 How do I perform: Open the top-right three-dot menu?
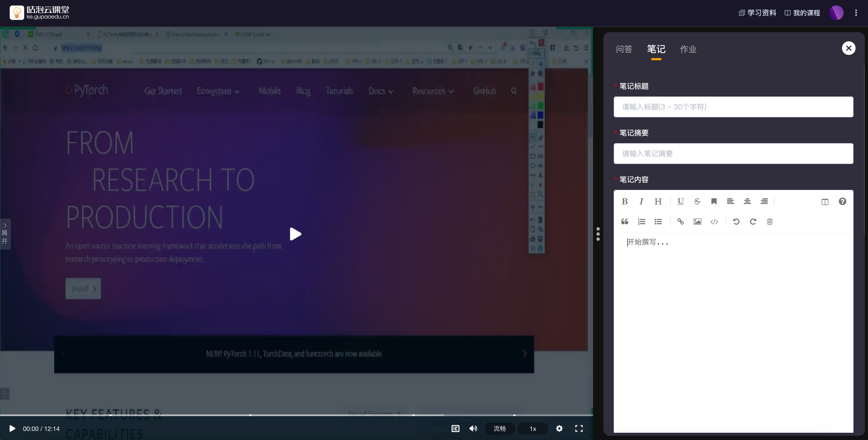click(856, 13)
